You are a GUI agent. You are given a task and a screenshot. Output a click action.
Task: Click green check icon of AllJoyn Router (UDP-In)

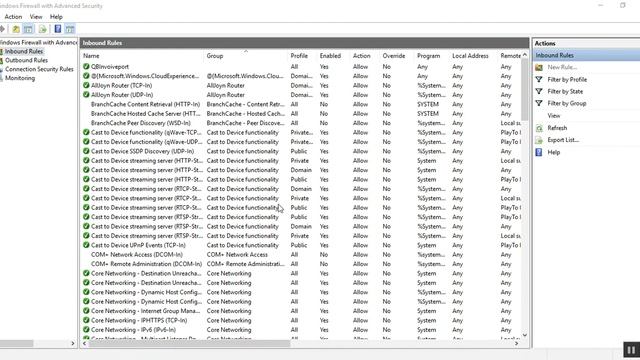tap(86, 94)
